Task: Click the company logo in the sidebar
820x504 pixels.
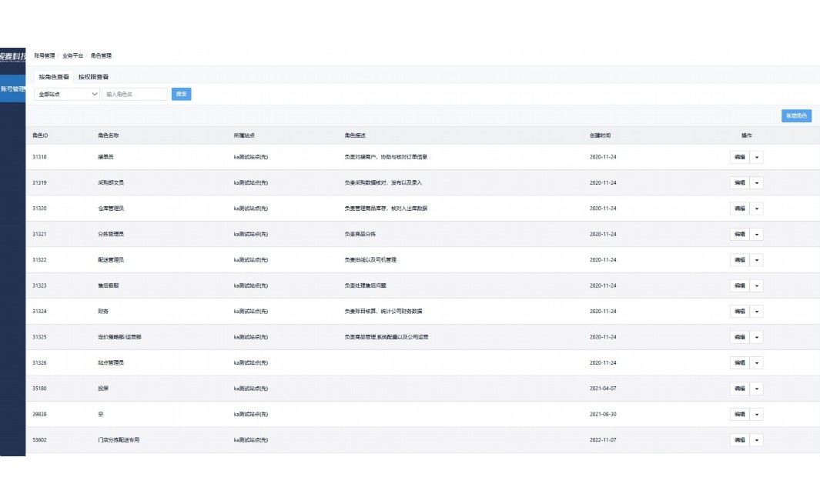Action: click(13, 56)
